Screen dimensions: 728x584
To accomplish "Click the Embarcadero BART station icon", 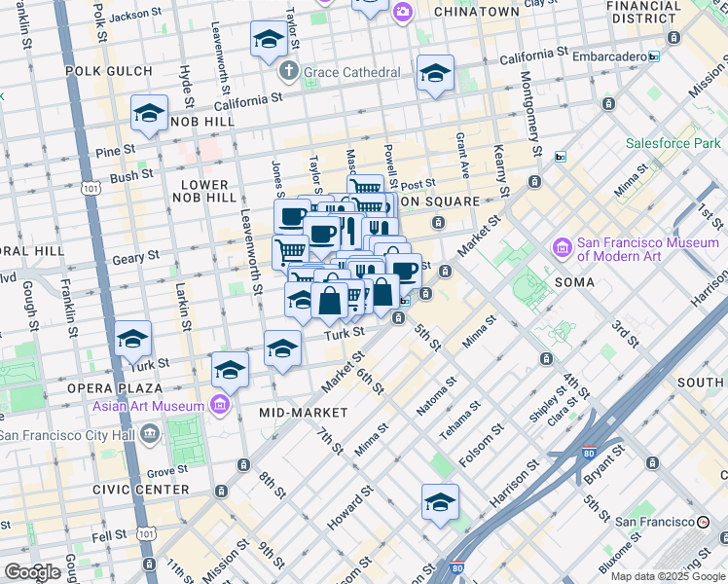I will [x=654, y=57].
